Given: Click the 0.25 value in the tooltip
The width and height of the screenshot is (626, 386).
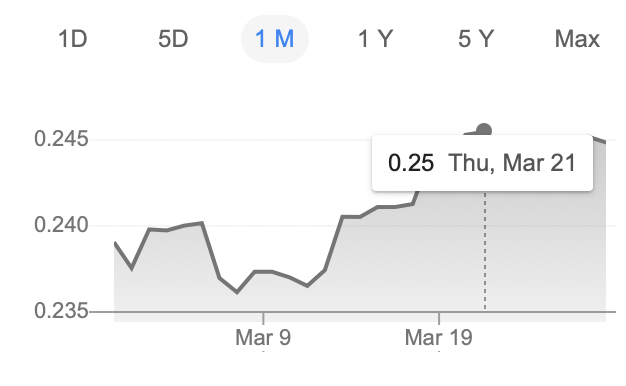Looking at the screenshot, I should tap(411, 163).
